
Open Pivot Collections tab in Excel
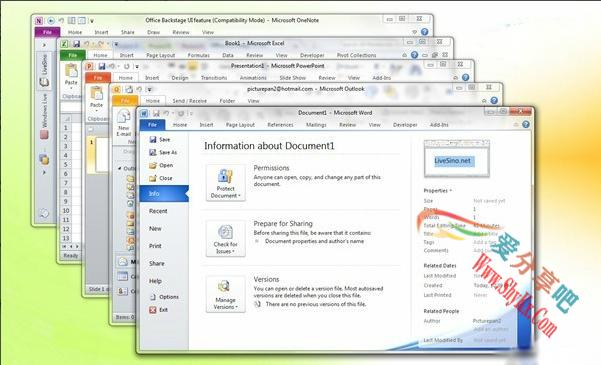356,56
